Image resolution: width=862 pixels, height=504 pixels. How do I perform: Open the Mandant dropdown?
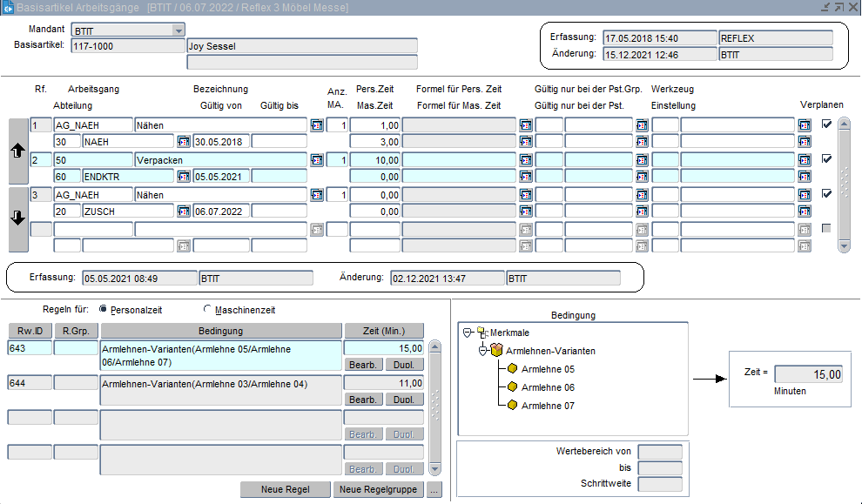178,30
